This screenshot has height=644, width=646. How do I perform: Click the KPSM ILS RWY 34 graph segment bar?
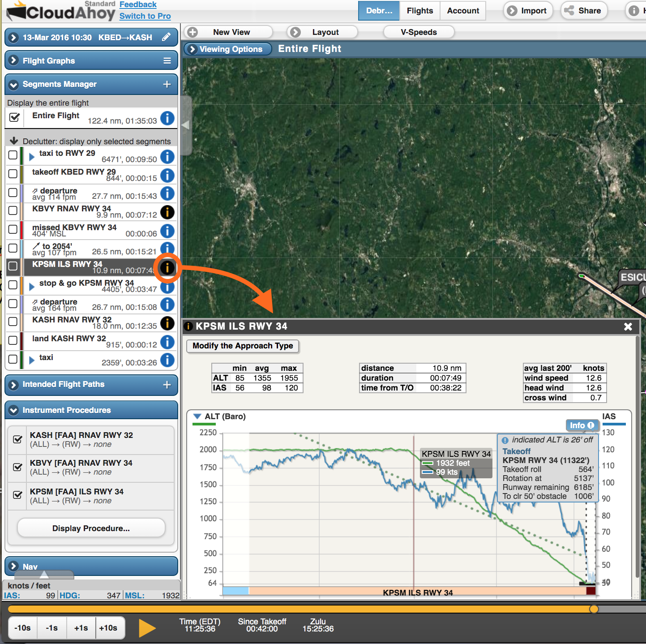point(417,592)
